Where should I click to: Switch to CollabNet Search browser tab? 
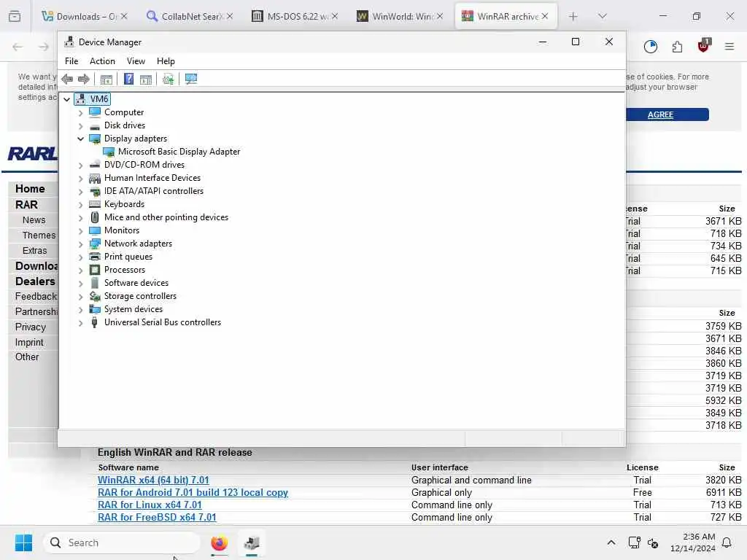tap(190, 16)
